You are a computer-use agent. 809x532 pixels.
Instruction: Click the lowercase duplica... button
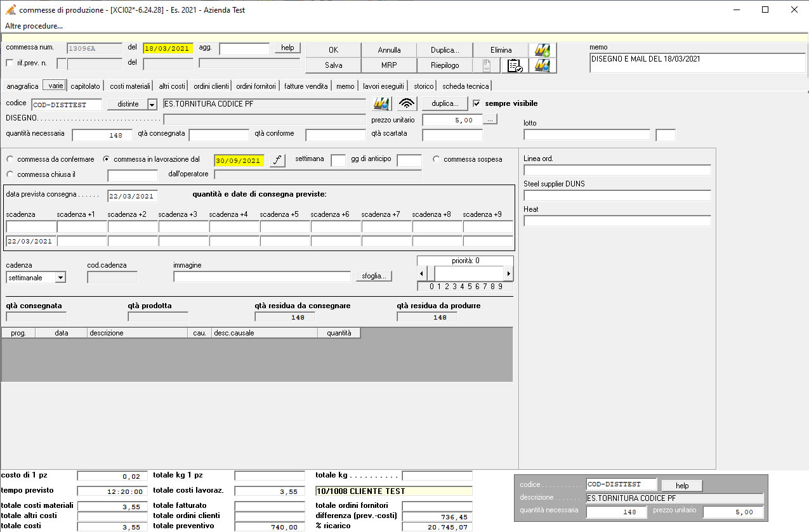pyautogui.click(x=445, y=103)
